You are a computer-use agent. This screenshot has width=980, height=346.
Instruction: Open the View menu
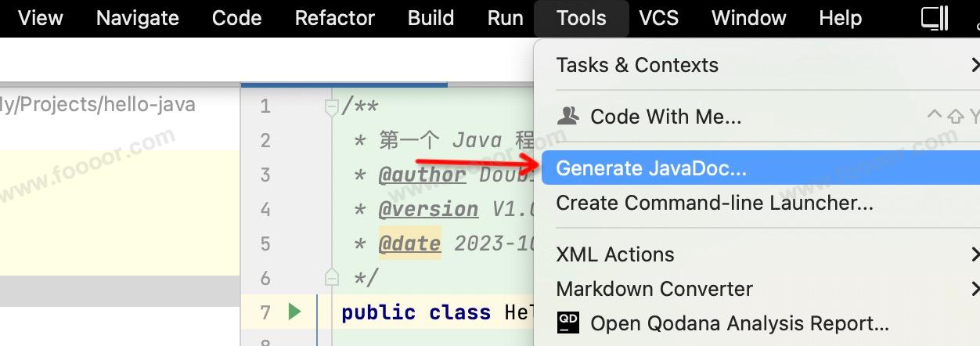(x=40, y=18)
